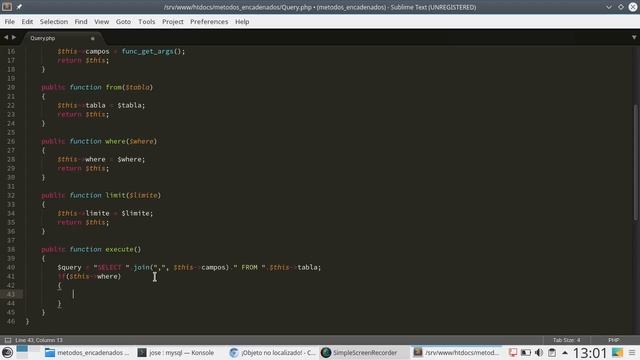The width and height of the screenshot is (640, 360).
Task: Click the SimpleScreenRecorder tray icon
Action: point(513,353)
